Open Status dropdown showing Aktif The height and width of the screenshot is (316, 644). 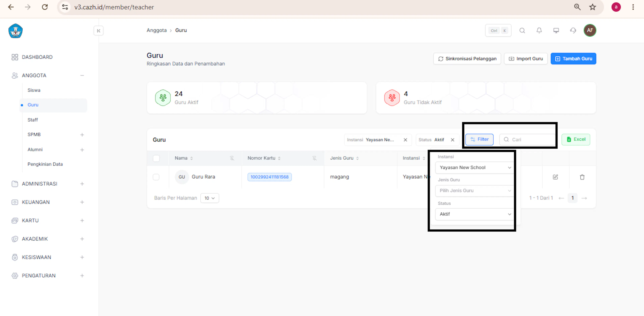pyautogui.click(x=475, y=214)
